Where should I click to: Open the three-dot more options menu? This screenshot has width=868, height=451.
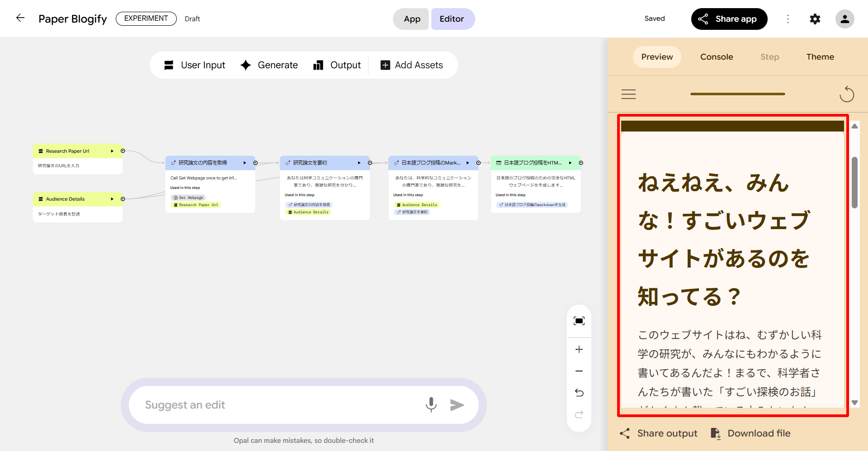(x=788, y=19)
